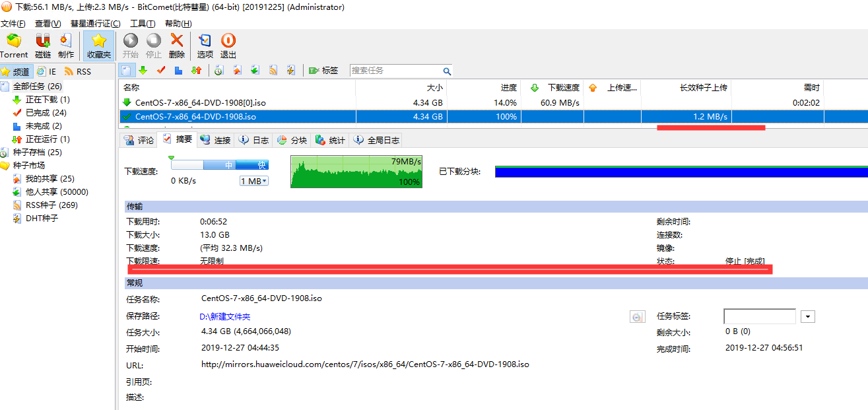The width and height of the screenshot is (868, 410).
Task: Sort by 下载速度 column header
Action: pos(552,88)
